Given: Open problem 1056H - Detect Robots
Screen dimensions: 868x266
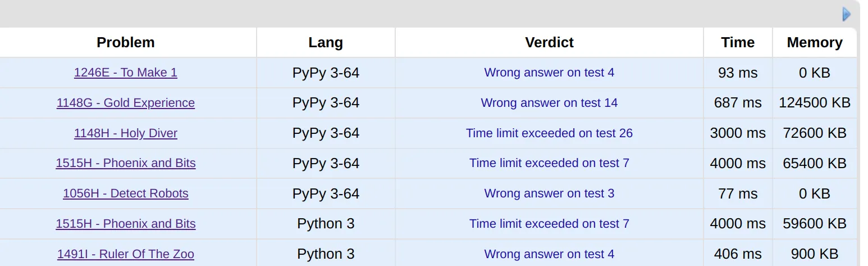Looking at the screenshot, I should coord(126,193).
